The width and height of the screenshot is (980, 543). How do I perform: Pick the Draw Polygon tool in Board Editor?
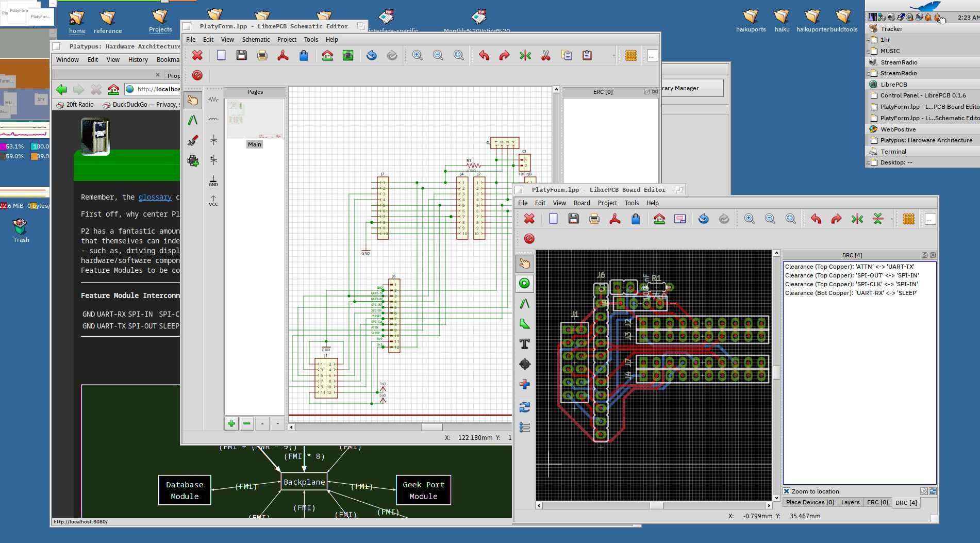pyautogui.click(x=524, y=324)
